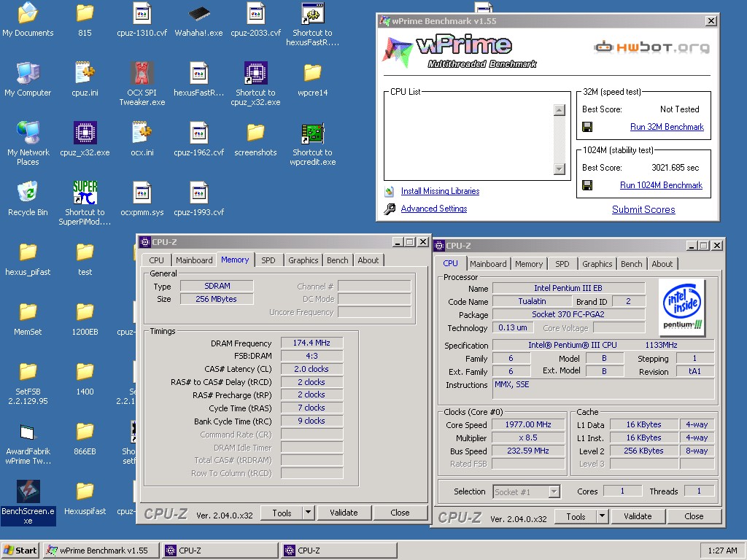Click scroll down arrow in CPU List

(560, 169)
